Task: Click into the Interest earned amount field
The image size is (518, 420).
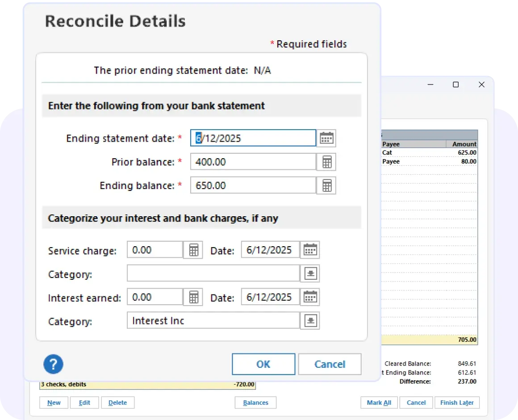Action: click(x=154, y=297)
